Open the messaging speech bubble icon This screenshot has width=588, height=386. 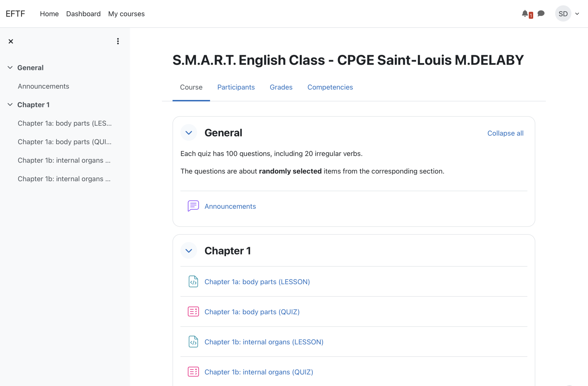pyautogui.click(x=541, y=13)
